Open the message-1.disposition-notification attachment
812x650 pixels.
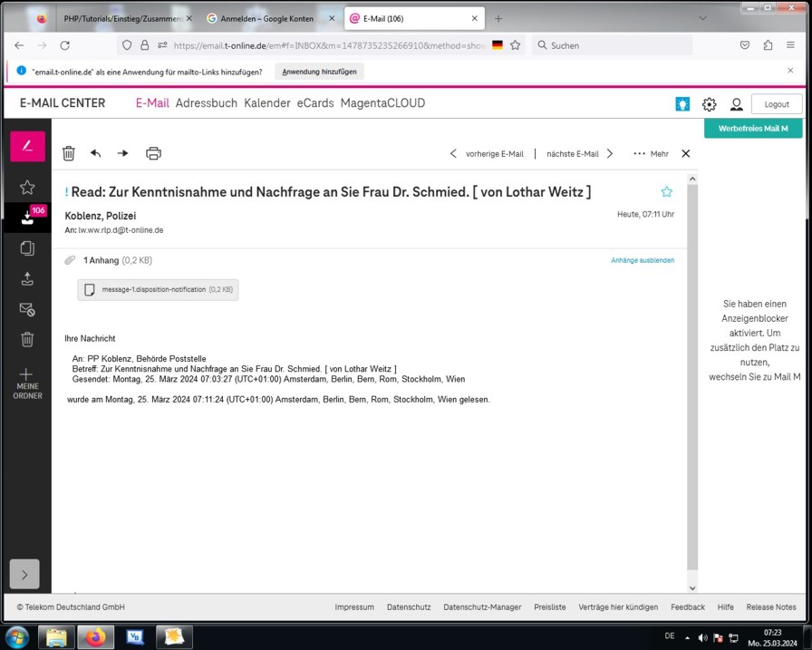click(x=158, y=290)
